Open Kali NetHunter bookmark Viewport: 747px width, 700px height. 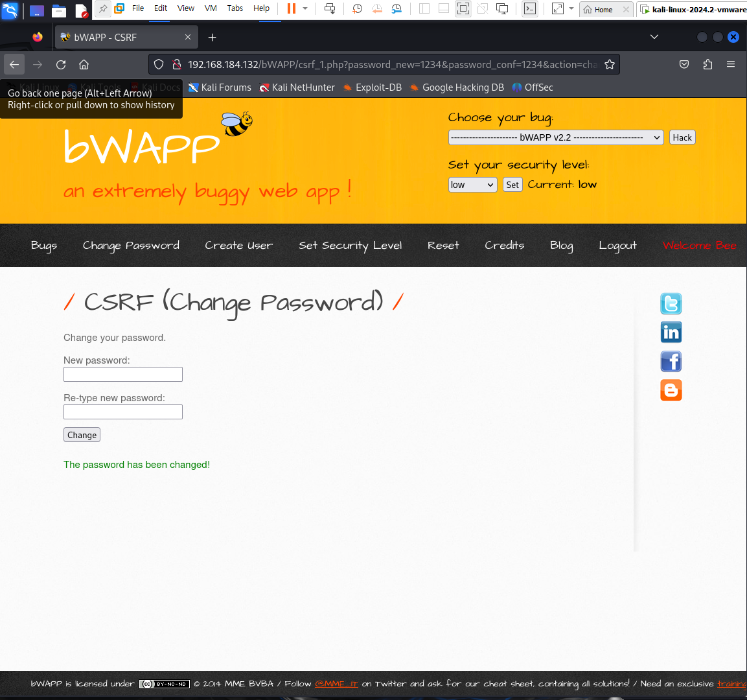[x=297, y=87]
